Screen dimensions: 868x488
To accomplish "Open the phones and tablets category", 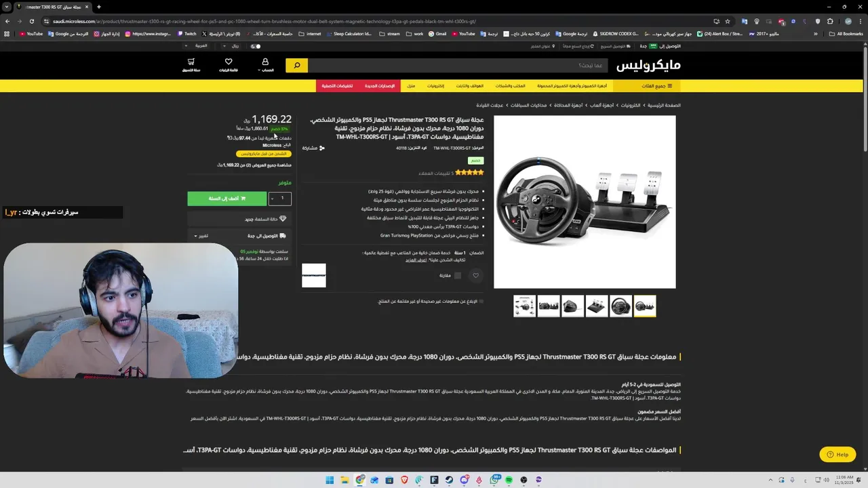I will pos(469,86).
